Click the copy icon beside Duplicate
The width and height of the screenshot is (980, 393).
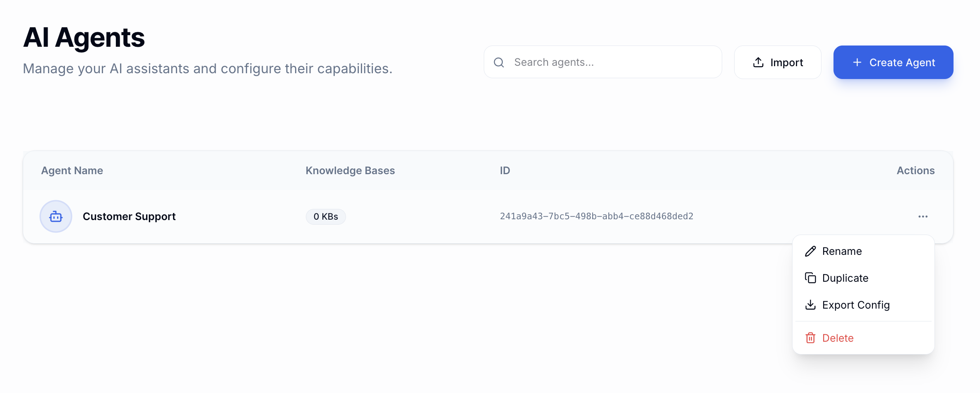click(x=810, y=278)
